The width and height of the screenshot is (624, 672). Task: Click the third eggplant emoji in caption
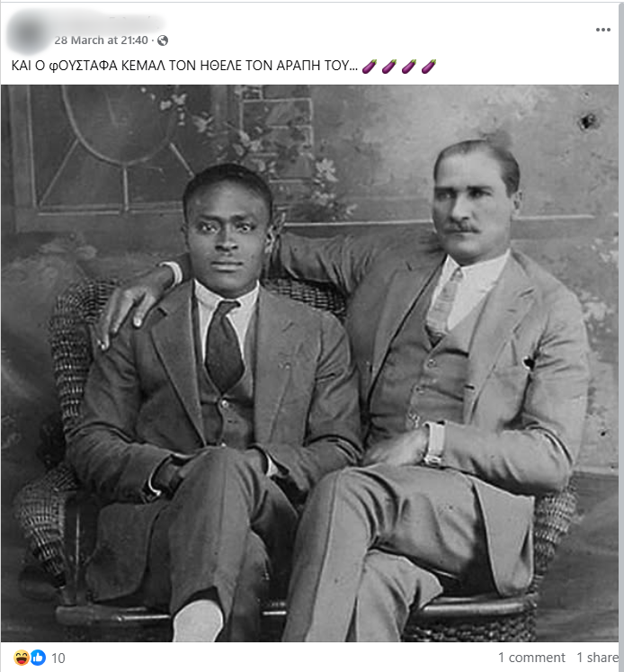pos(409,67)
